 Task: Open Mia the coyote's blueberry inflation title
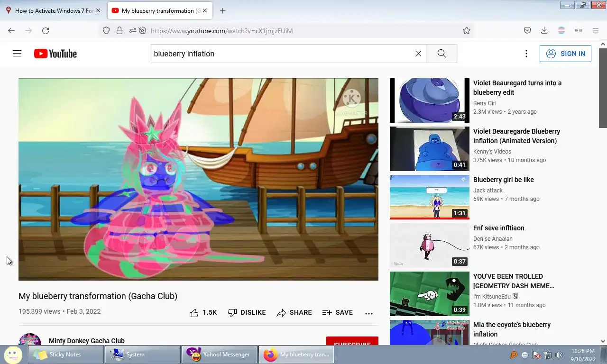(x=512, y=329)
